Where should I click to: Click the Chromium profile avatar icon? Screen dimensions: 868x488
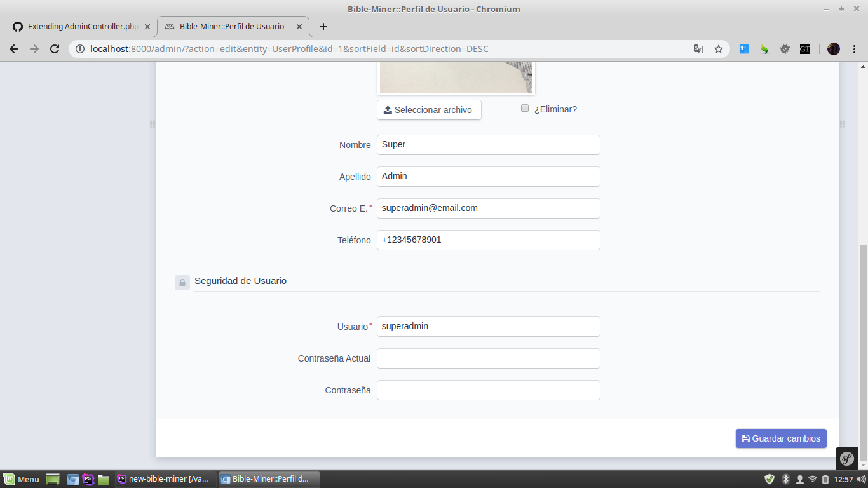coord(833,48)
